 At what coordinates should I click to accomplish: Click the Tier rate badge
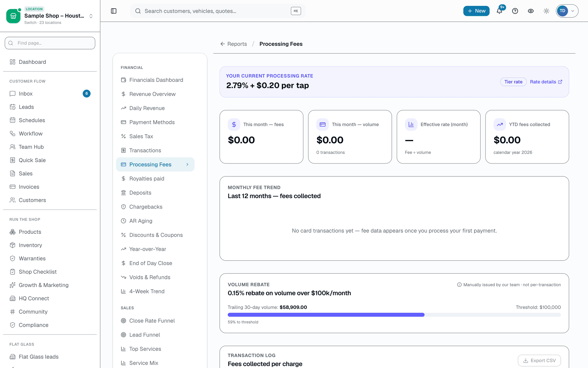coord(513,82)
